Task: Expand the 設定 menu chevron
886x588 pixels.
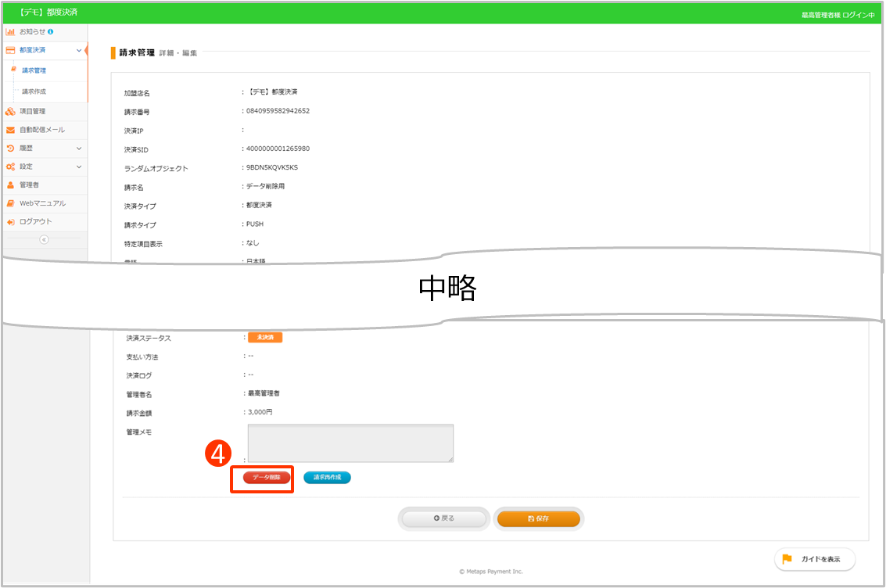Action: pos(79,167)
